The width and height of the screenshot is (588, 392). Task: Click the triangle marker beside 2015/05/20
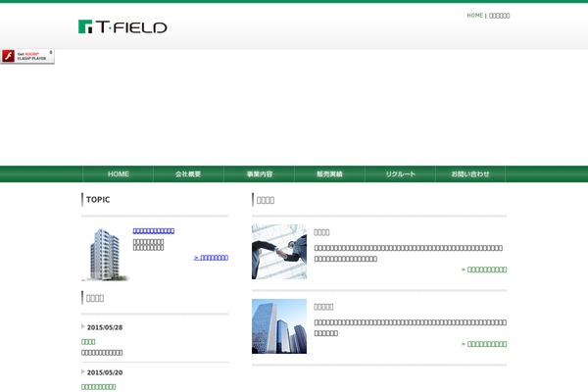(83, 371)
